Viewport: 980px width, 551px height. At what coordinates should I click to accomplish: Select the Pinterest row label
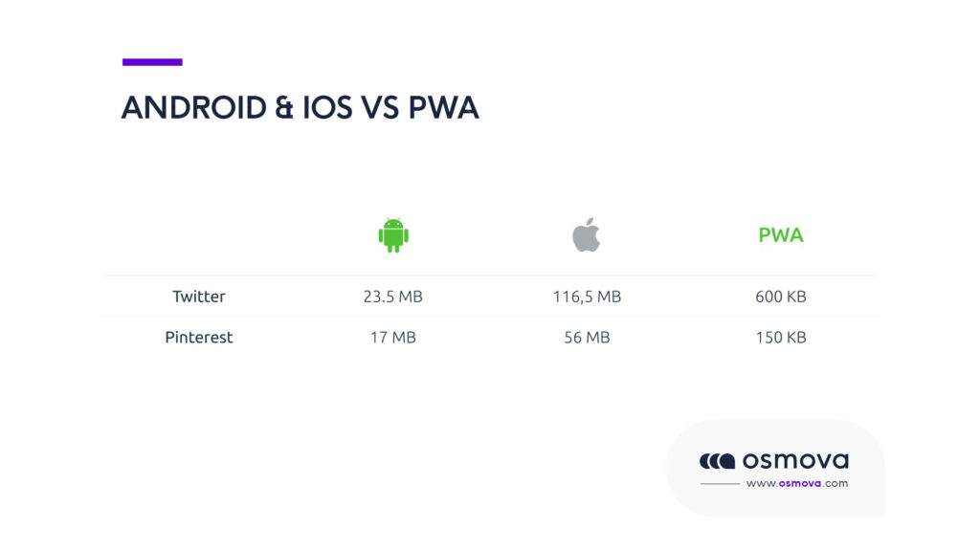click(199, 338)
